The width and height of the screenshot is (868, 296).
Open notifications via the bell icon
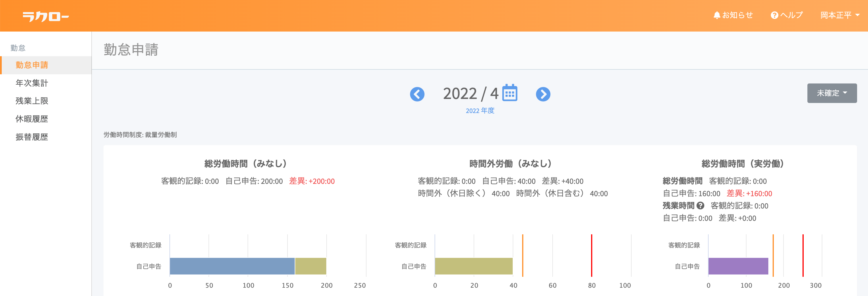pyautogui.click(x=716, y=15)
